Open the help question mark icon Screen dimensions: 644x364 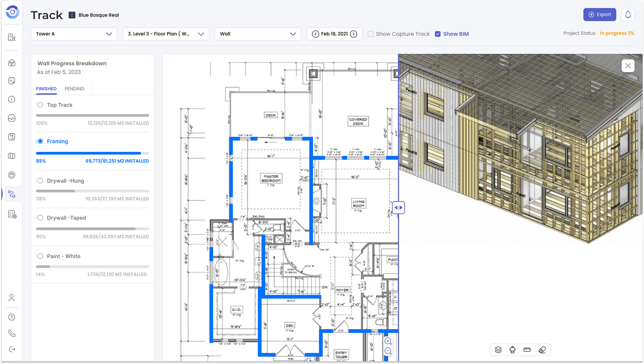tap(12, 317)
